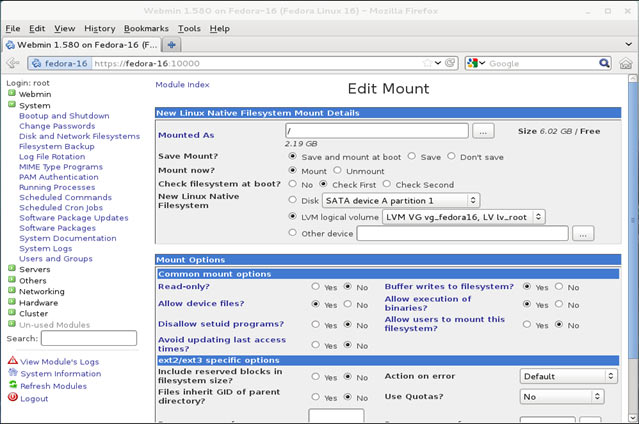Open the Action on error dropdown

568,376
